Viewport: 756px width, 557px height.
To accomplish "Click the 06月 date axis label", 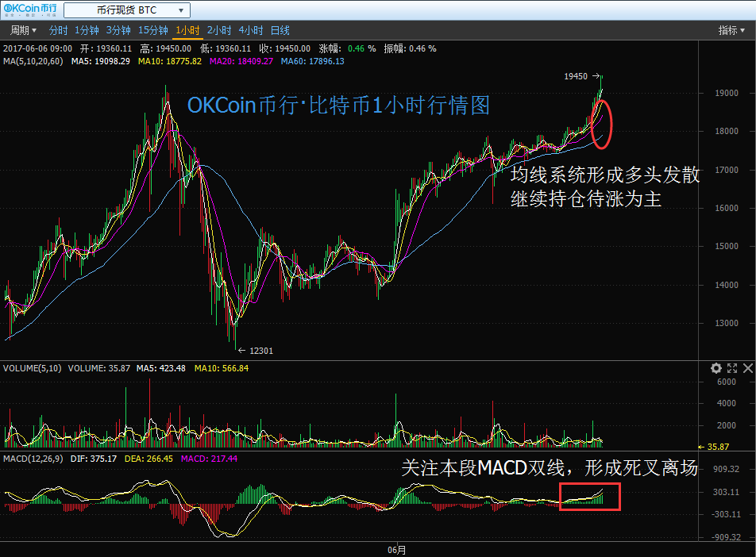I will pyautogui.click(x=397, y=550).
